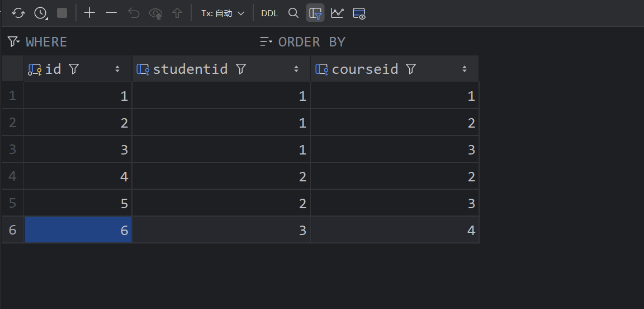Submit changes with up arrow icon

point(177,13)
